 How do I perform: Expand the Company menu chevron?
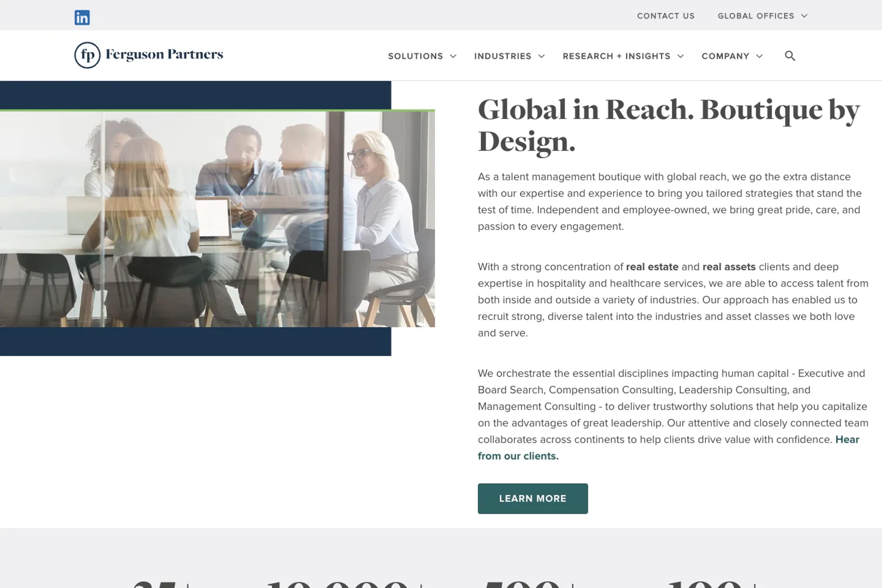pos(759,56)
